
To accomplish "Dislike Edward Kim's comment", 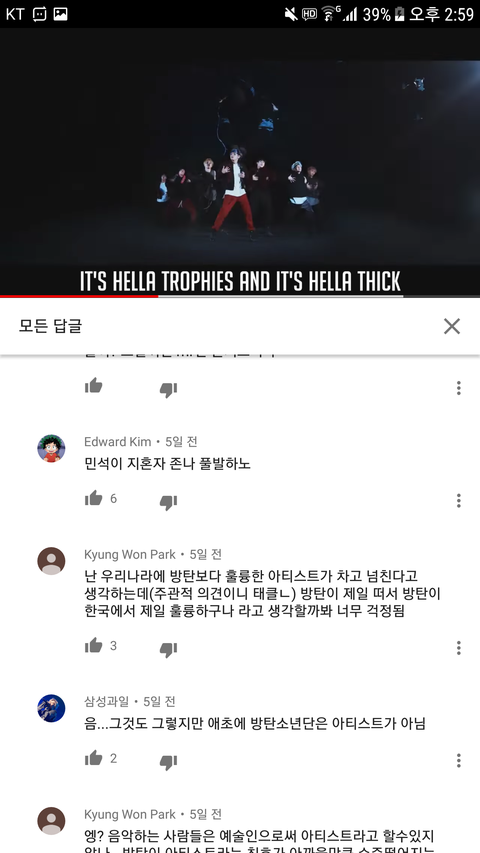I will [x=168, y=502].
